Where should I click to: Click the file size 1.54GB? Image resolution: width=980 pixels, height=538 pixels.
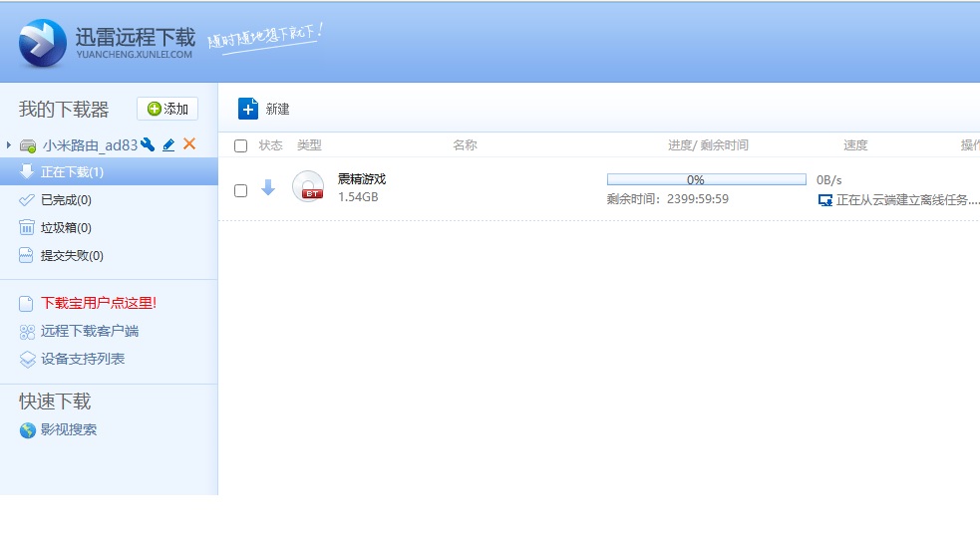[358, 197]
